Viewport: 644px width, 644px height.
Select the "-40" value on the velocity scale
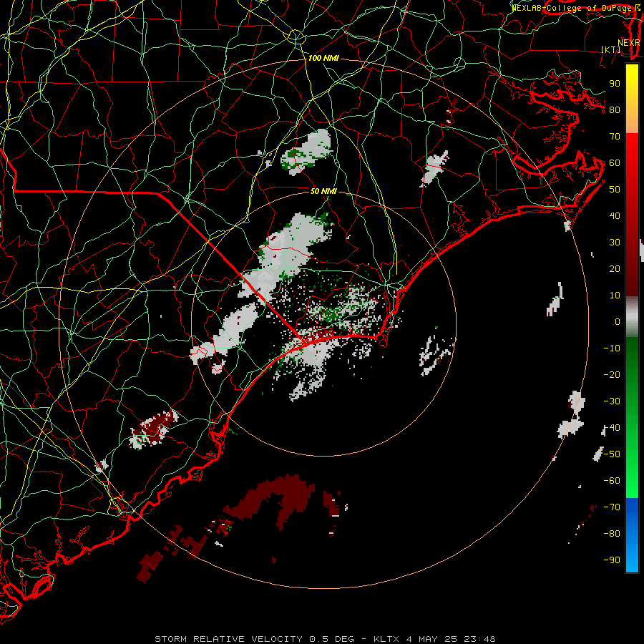(612, 428)
